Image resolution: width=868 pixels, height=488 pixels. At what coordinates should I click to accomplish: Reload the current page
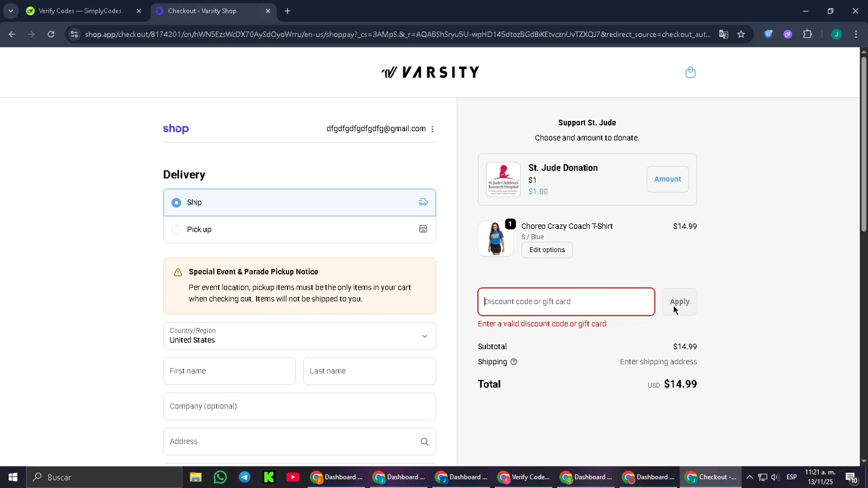[51, 35]
